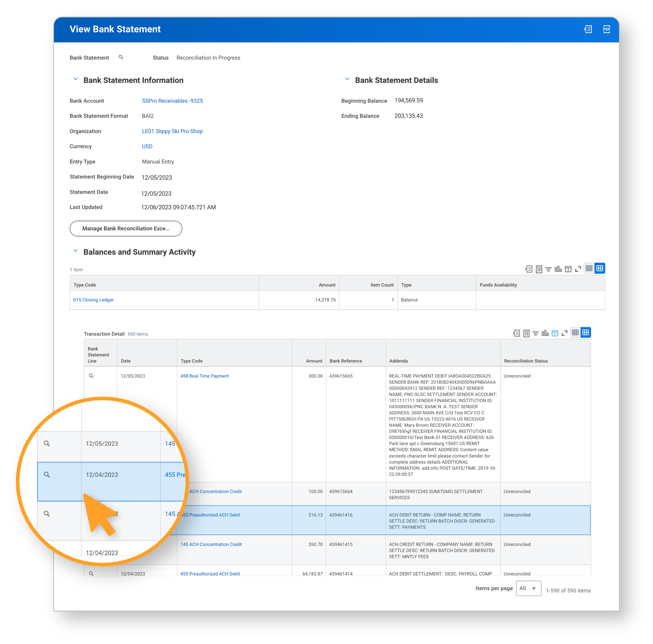Expand Transaction Detail table to fullscreen
The width and height of the screenshot is (653, 644).
(x=564, y=333)
